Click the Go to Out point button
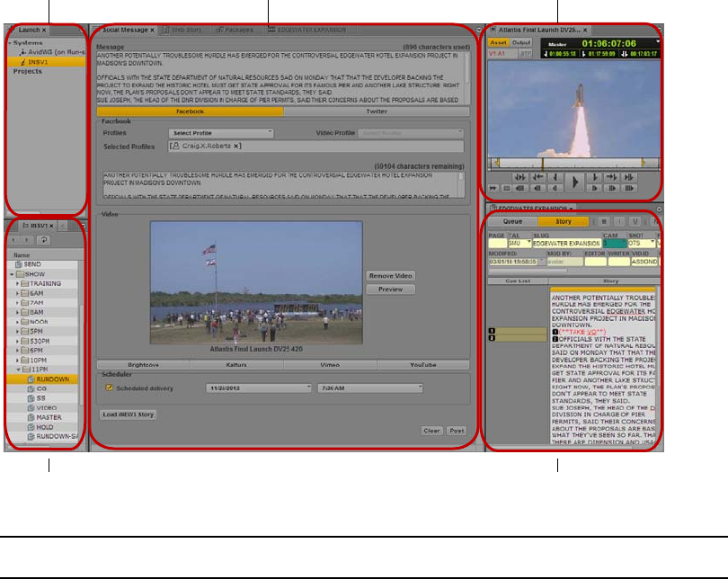This screenshot has width=728, height=579. (611, 177)
